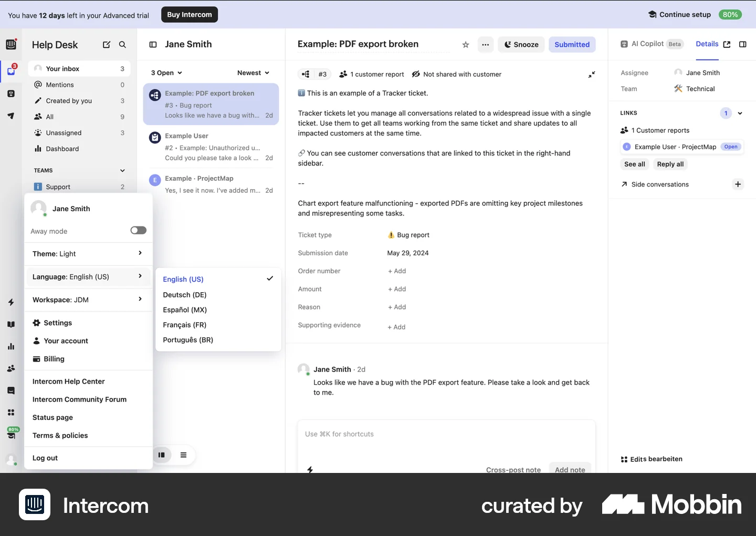This screenshot has height=536, width=756.
Task: Open Outbound paper plane icon in left rail
Action: [x=11, y=116]
